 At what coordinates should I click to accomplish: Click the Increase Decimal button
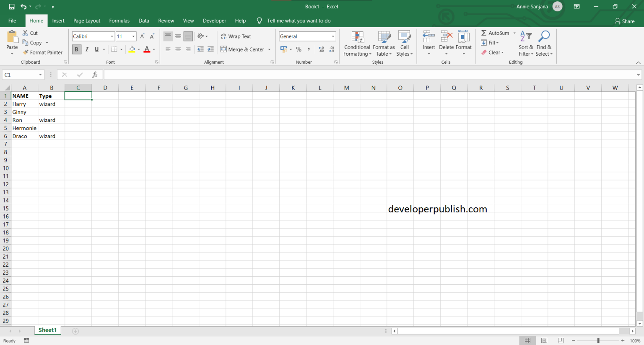321,49
